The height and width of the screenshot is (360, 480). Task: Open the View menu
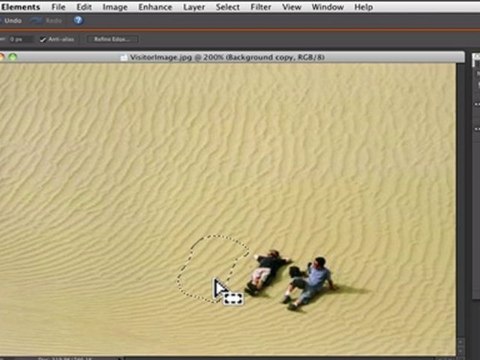point(292,7)
